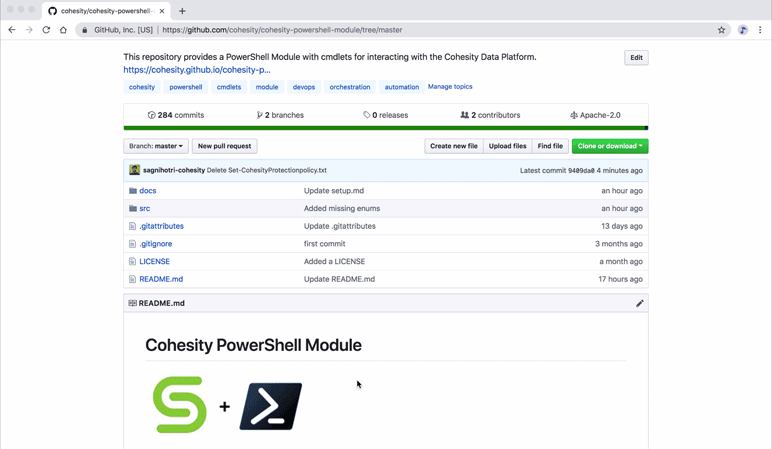
Task: Open README.md in file list
Action: (161, 279)
